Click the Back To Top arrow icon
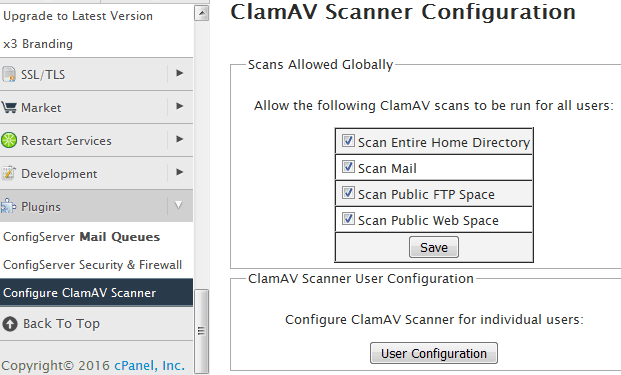The width and height of the screenshot is (621, 375). pyautogui.click(x=10, y=324)
